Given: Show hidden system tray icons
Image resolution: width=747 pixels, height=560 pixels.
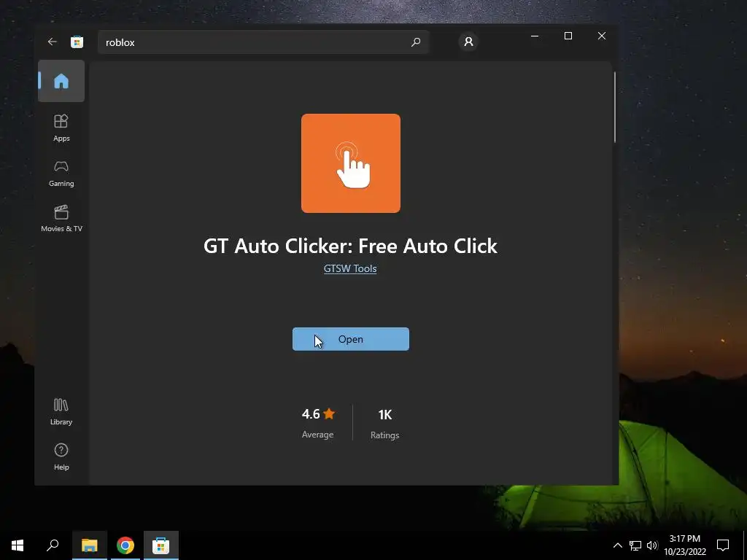Looking at the screenshot, I should point(617,545).
